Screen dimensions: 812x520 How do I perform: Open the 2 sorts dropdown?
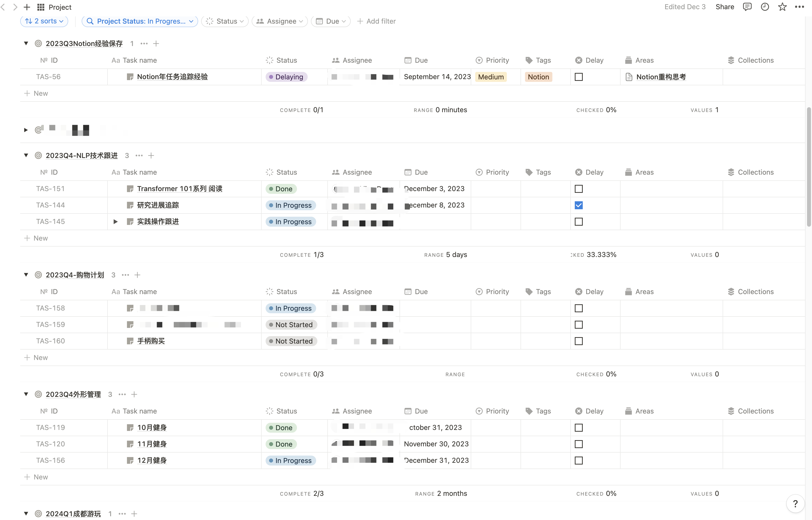pyautogui.click(x=44, y=21)
